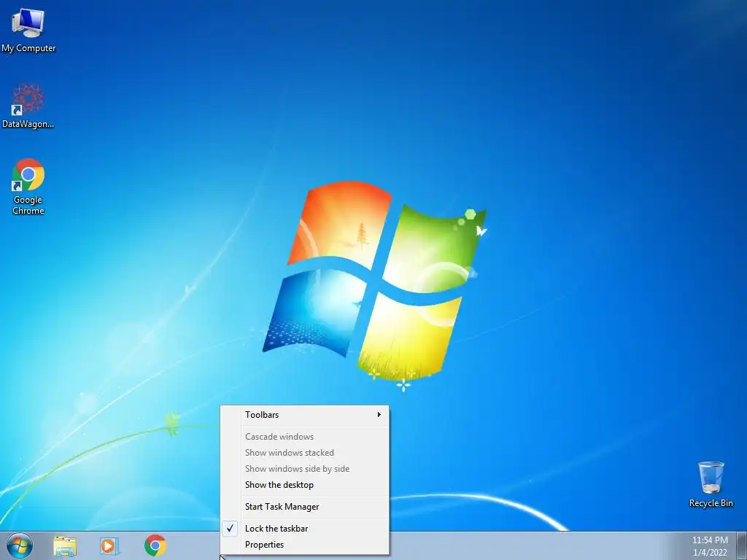Viewport: 747px width, 560px height.
Task: Select the Recycle Bin desktop icon
Action: pyautogui.click(x=711, y=484)
